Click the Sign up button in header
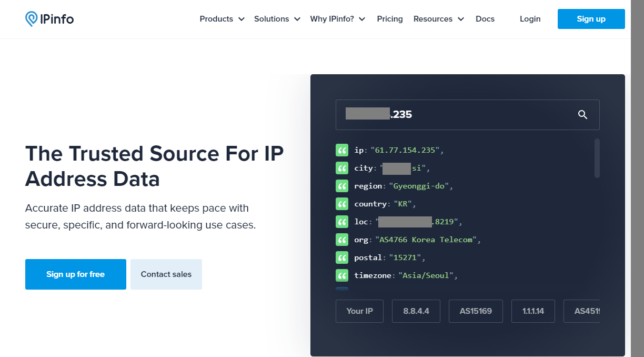 tap(591, 19)
